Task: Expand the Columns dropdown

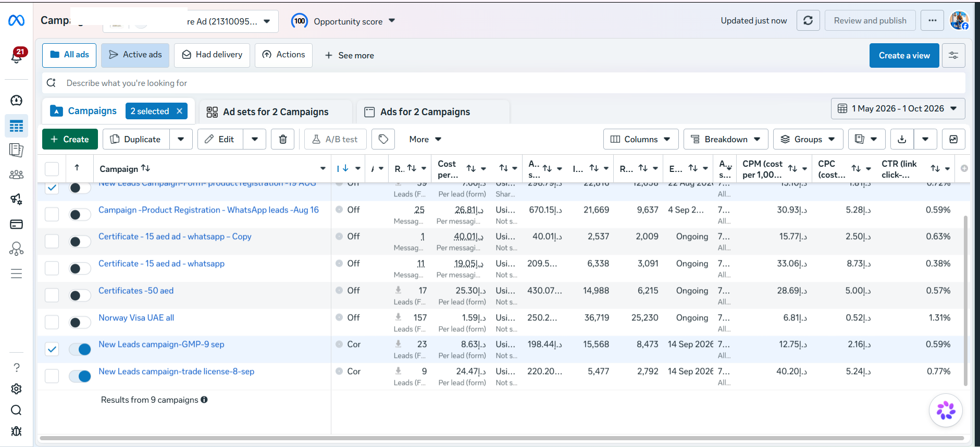Action: coord(641,139)
